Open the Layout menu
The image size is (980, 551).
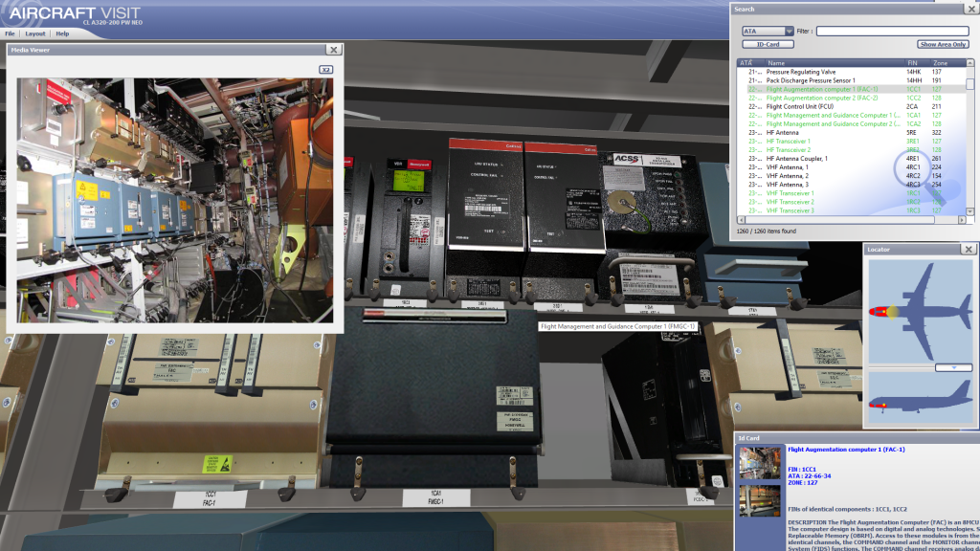point(35,33)
